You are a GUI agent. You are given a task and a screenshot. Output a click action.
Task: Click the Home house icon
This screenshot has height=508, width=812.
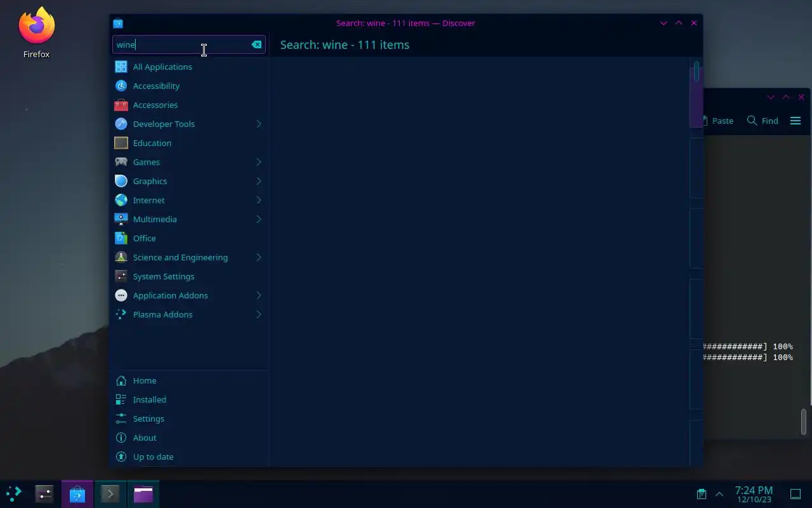(121, 380)
